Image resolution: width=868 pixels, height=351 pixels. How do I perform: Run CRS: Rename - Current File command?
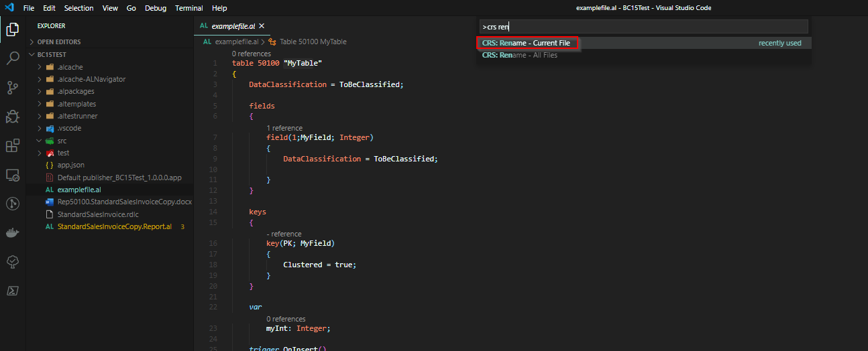(x=526, y=43)
